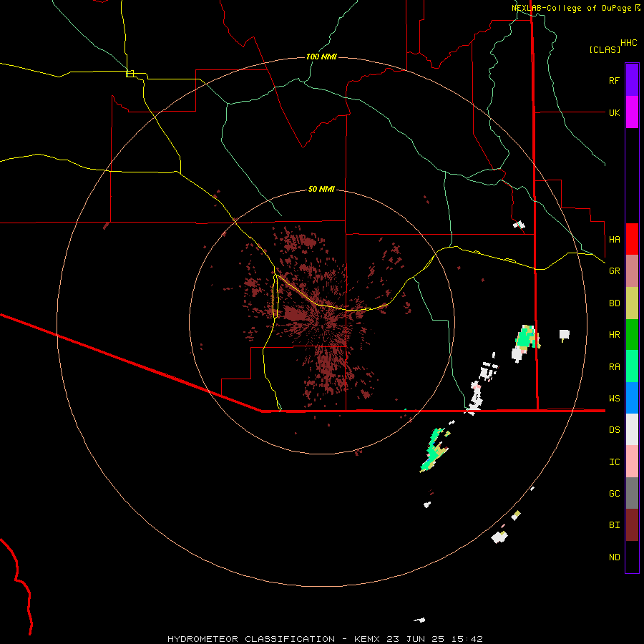Click the 100 NMI range ring label

321,57
